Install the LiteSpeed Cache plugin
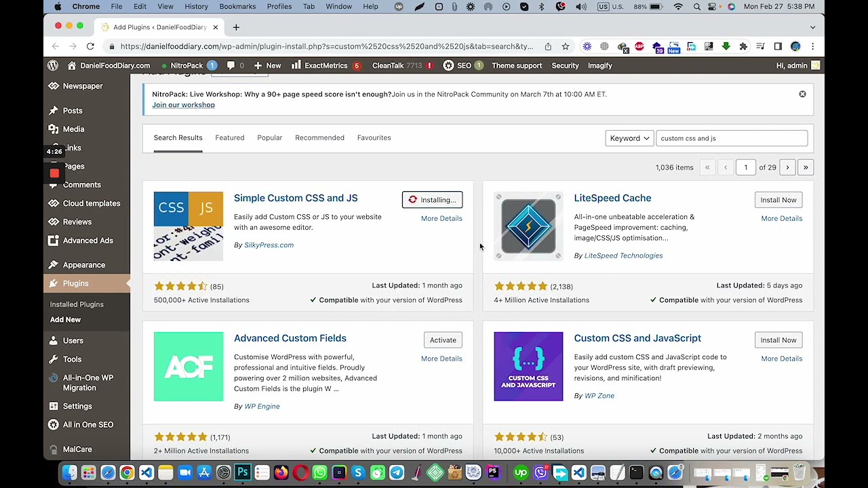The height and width of the screenshot is (488, 868). (778, 200)
